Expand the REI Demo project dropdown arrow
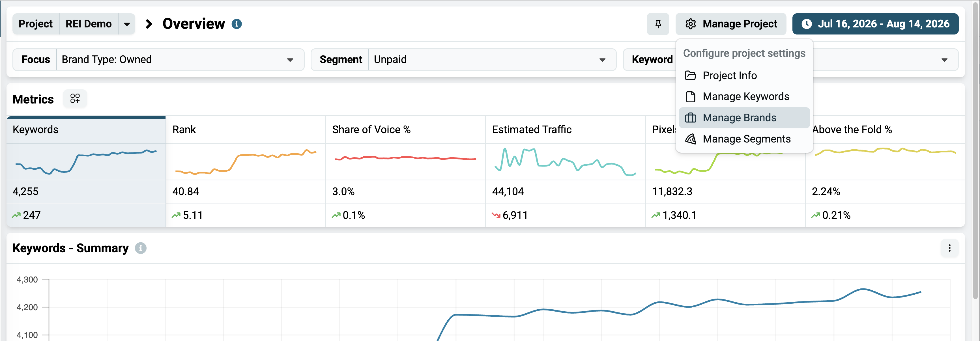The image size is (980, 341). (x=127, y=24)
